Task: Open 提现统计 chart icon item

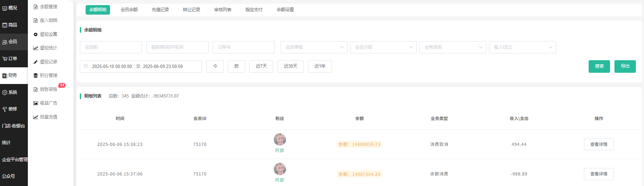Action: (x=36, y=48)
